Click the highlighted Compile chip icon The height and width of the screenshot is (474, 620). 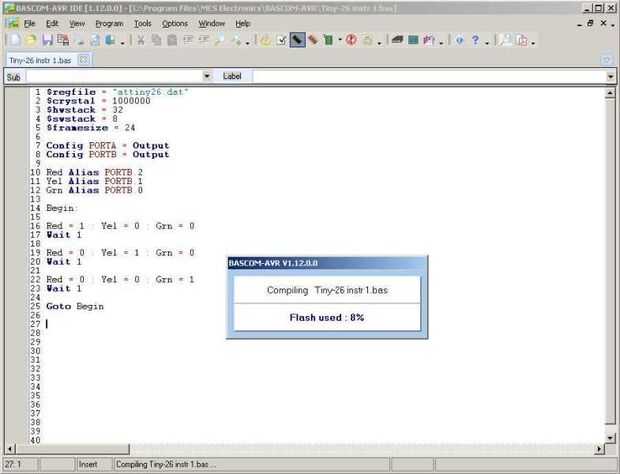297,40
